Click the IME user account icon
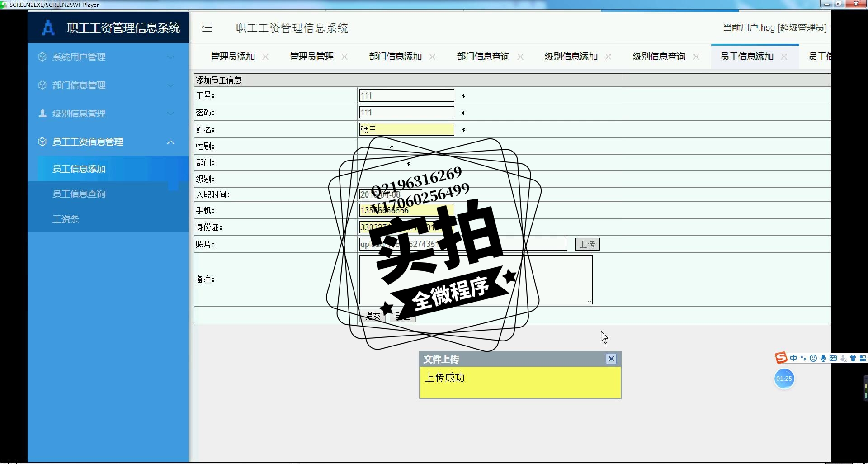This screenshot has height=464, width=868. click(x=844, y=358)
